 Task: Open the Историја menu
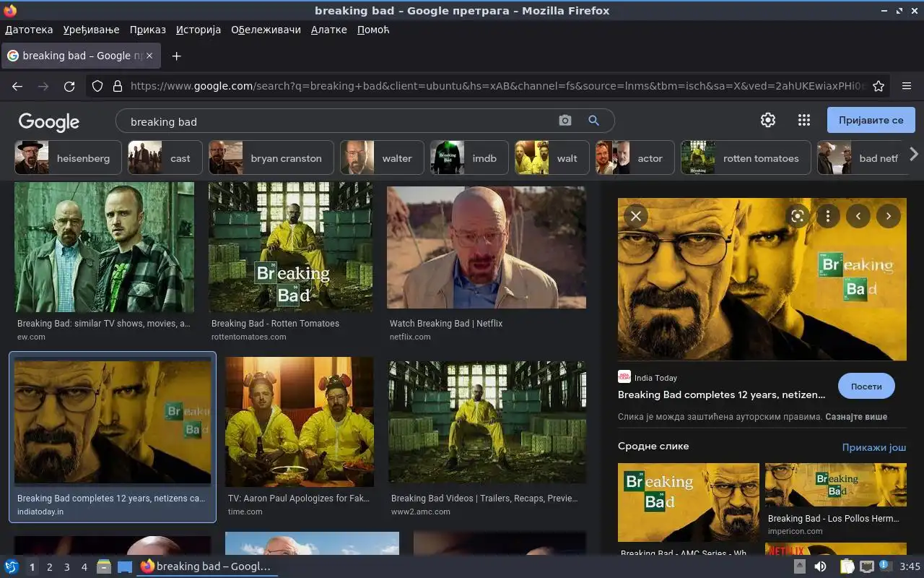tap(199, 30)
